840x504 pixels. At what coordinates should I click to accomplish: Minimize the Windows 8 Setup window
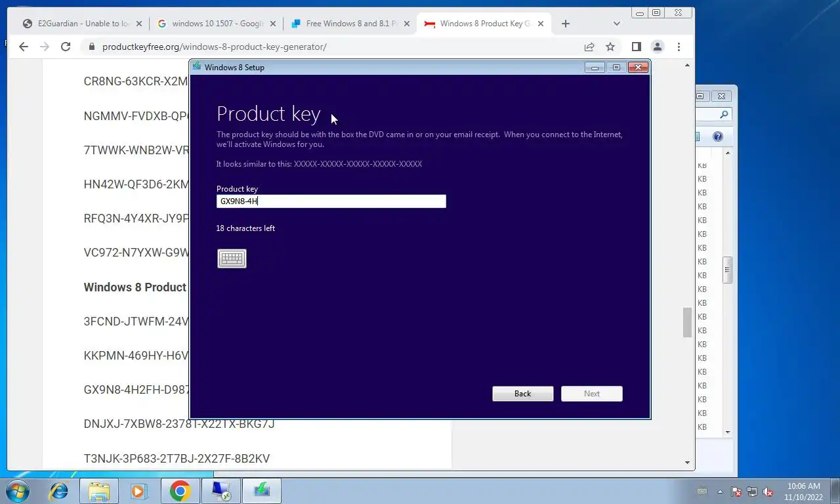click(x=595, y=67)
